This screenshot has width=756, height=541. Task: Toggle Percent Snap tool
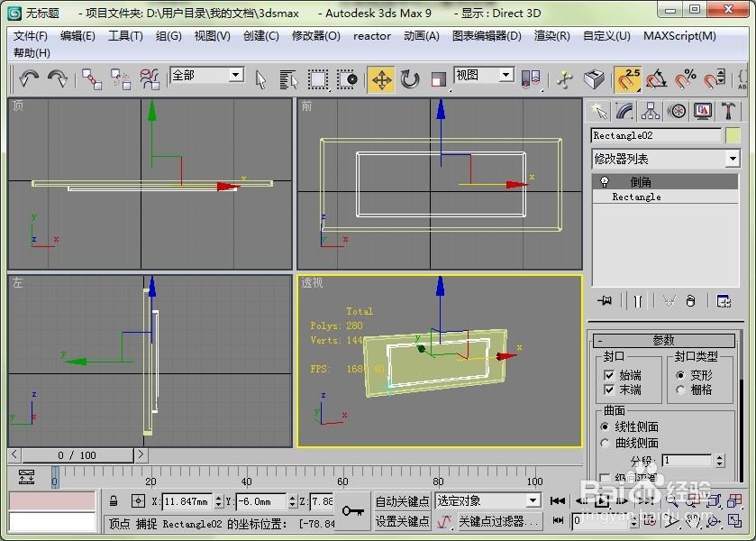685,79
